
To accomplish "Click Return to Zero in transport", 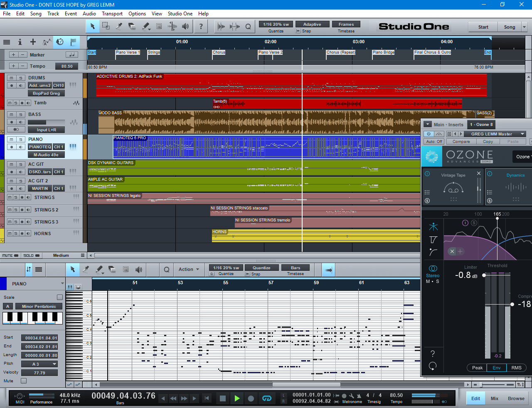I will (x=207, y=398).
